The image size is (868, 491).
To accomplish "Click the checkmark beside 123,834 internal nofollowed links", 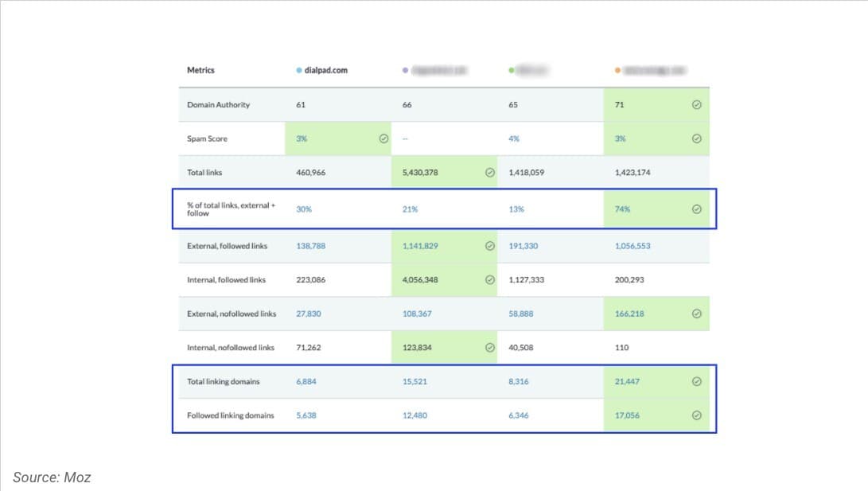I will click(489, 348).
